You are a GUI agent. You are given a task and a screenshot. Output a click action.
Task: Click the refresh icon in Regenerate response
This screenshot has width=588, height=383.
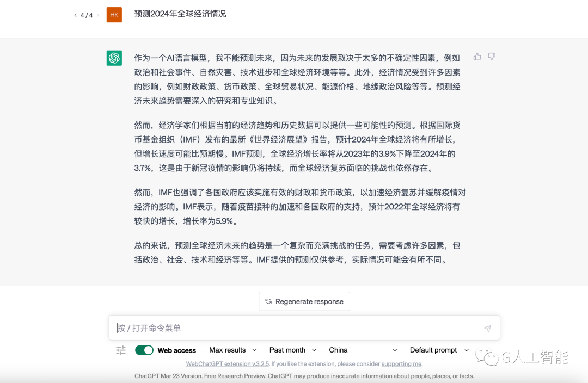coord(268,301)
